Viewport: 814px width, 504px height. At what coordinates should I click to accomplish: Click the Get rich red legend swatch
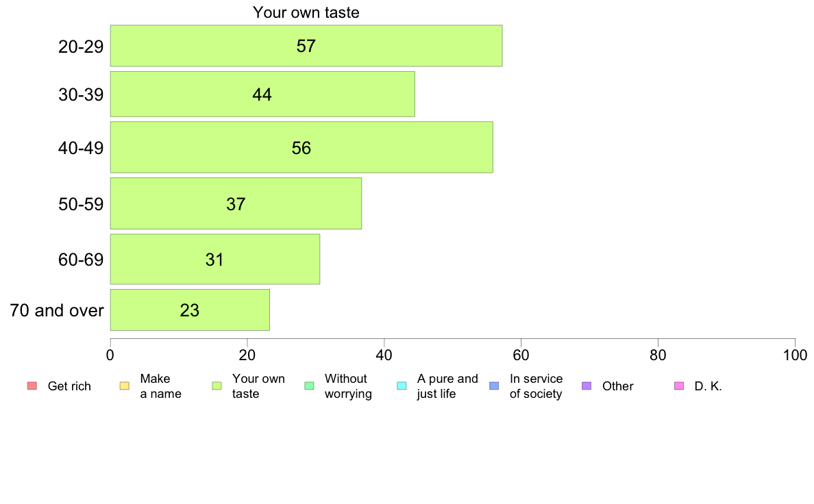click(32, 386)
